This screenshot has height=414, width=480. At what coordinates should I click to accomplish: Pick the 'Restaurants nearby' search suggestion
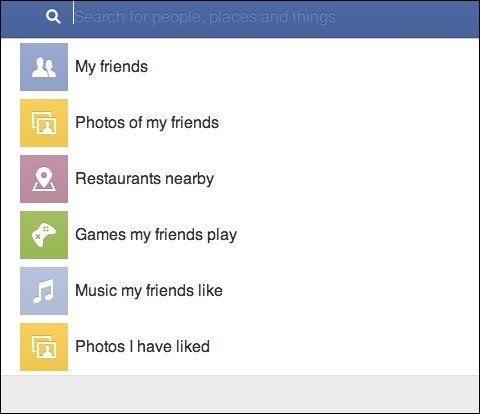[x=145, y=179]
